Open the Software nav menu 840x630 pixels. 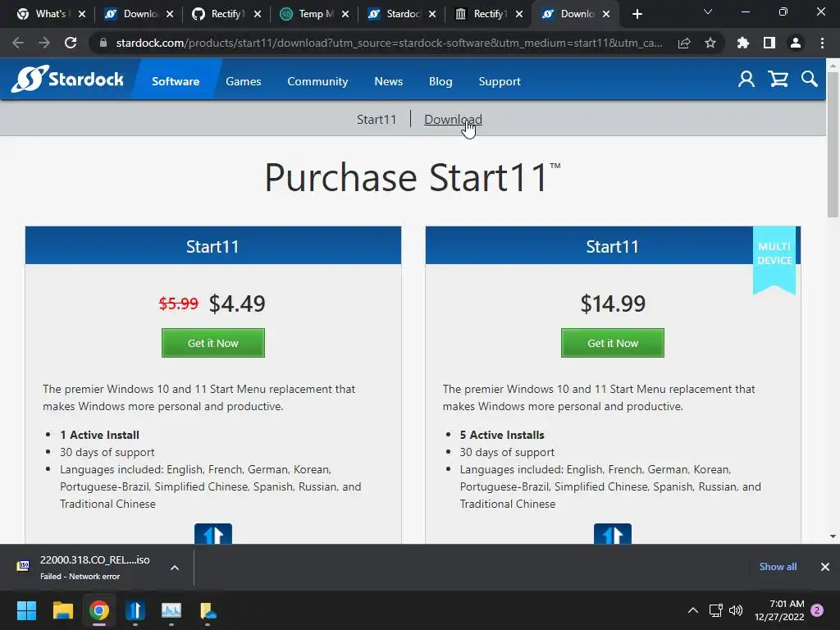pyautogui.click(x=176, y=81)
